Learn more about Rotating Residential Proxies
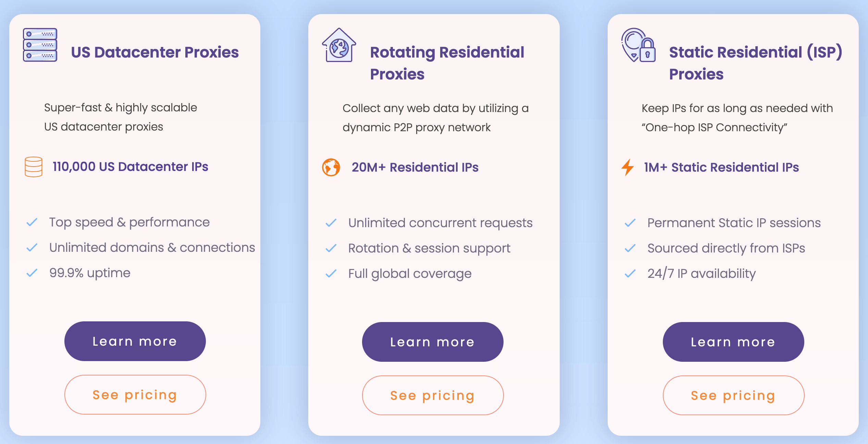Image resolution: width=868 pixels, height=444 pixels. [433, 342]
